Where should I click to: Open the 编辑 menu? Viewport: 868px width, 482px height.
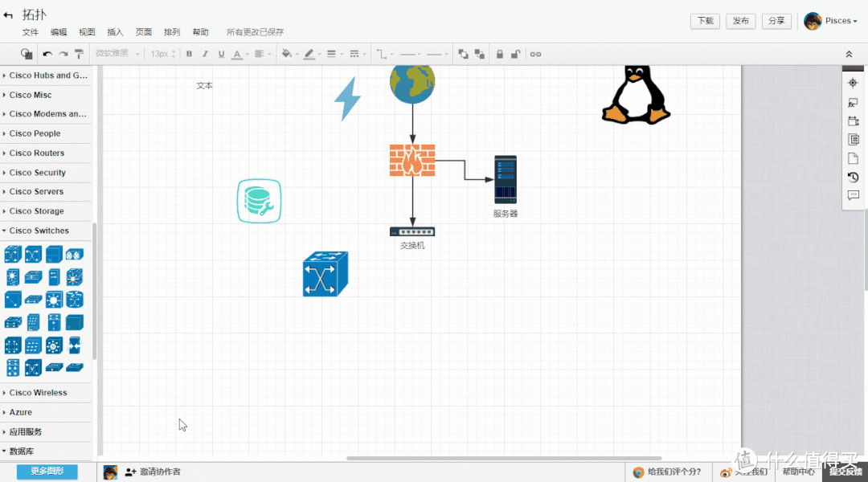(x=58, y=32)
